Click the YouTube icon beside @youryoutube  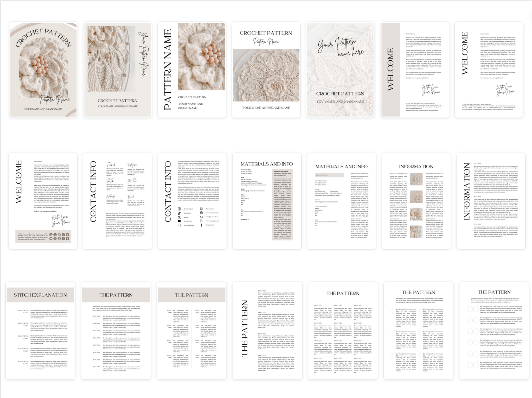click(x=179, y=221)
